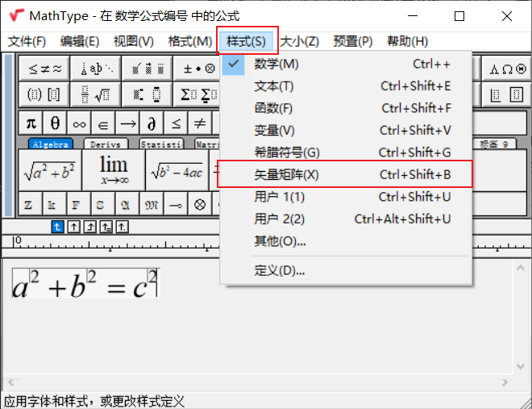Image resolution: width=532 pixels, height=409 pixels.
Task: Choose 希腊符号(G) style
Action: [x=346, y=152]
